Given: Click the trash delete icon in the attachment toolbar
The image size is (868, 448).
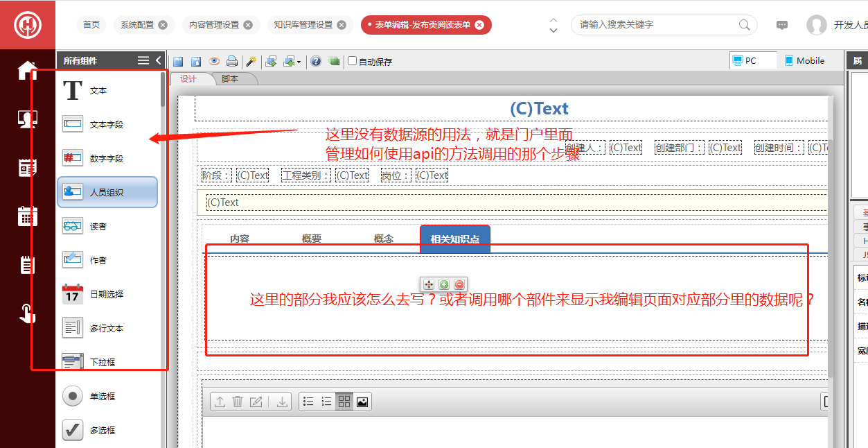Looking at the screenshot, I should pyautogui.click(x=238, y=402).
